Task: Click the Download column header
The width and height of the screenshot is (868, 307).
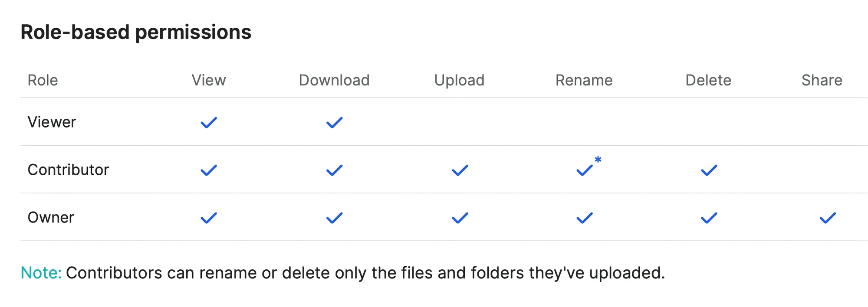Action: coord(334,80)
